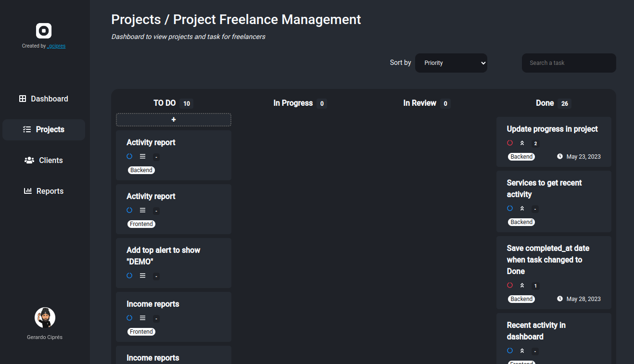Click double-chevron priority icon on Services card
634x364 pixels.
click(x=522, y=208)
